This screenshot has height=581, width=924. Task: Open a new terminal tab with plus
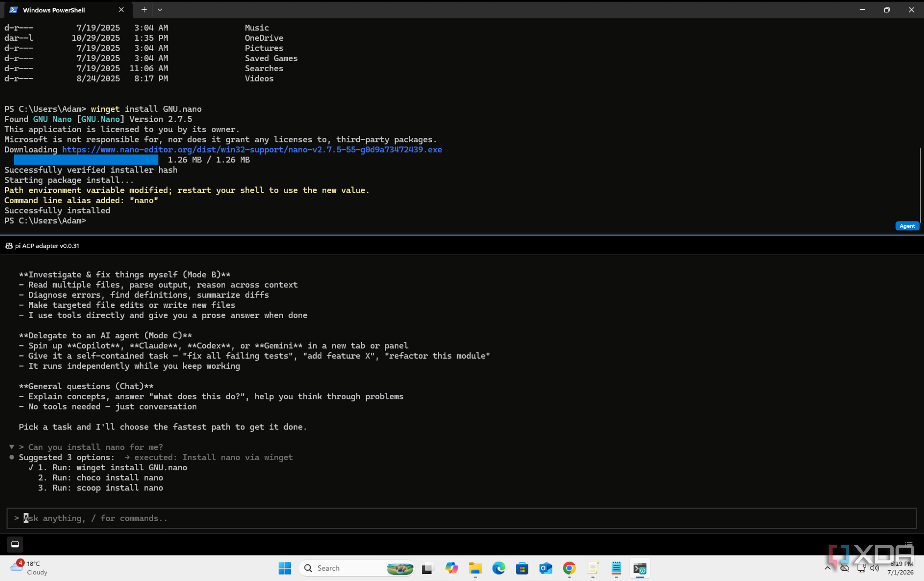(x=144, y=10)
